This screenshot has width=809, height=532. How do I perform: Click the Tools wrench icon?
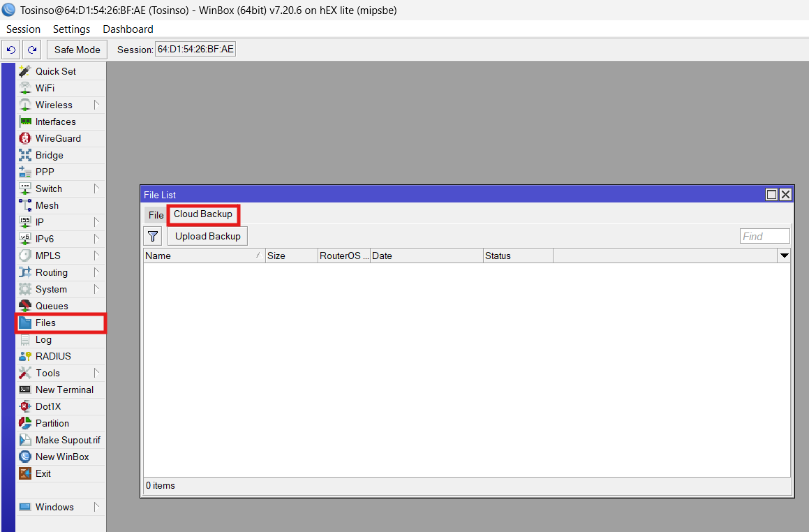point(24,373)
